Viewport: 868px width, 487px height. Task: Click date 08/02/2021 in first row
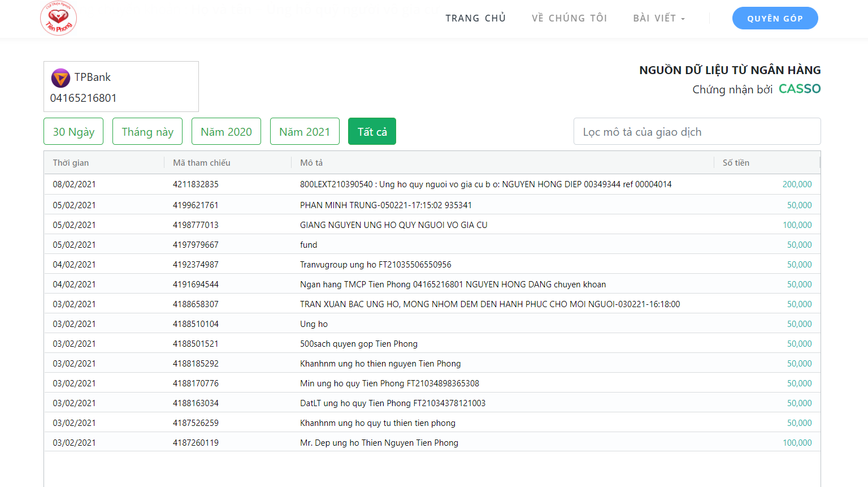[x=74, y=184]
